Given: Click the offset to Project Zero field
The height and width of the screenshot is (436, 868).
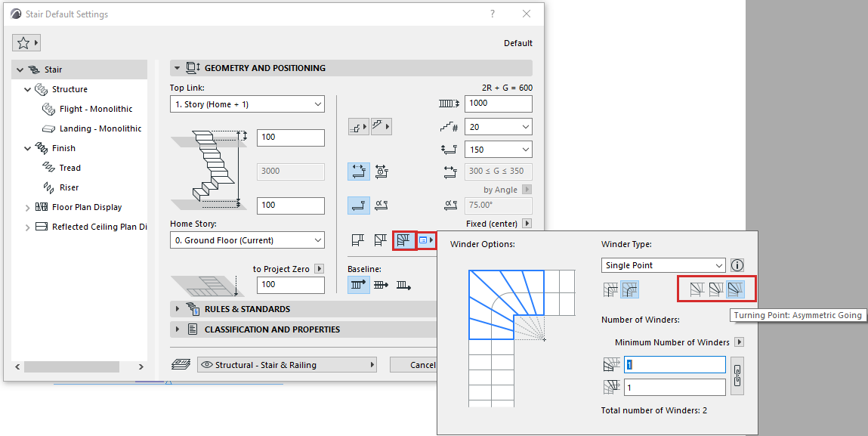Looking at the screenshot, I should click(x=291, y=284).
